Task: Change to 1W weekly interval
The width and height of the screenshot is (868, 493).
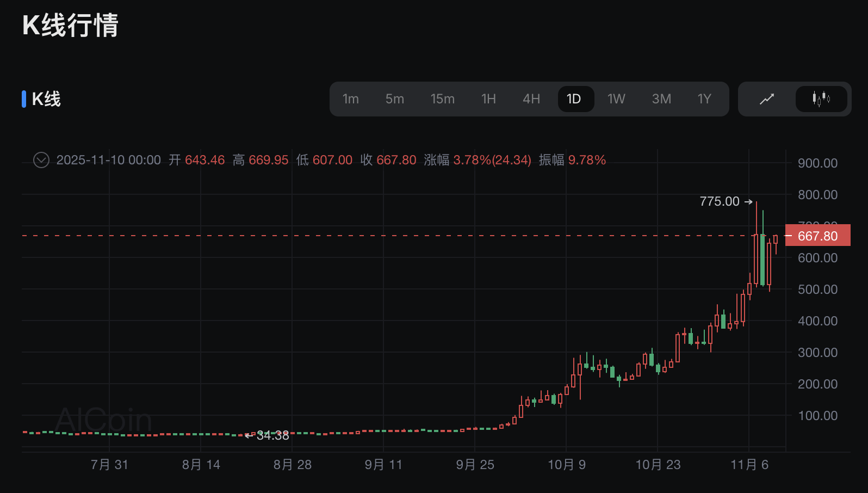Action: [x=616, y=99]
